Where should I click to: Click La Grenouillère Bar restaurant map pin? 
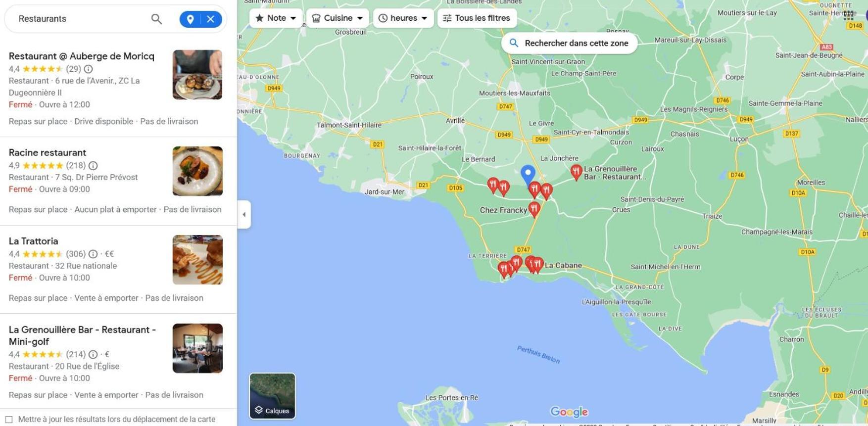coord(576,172)
